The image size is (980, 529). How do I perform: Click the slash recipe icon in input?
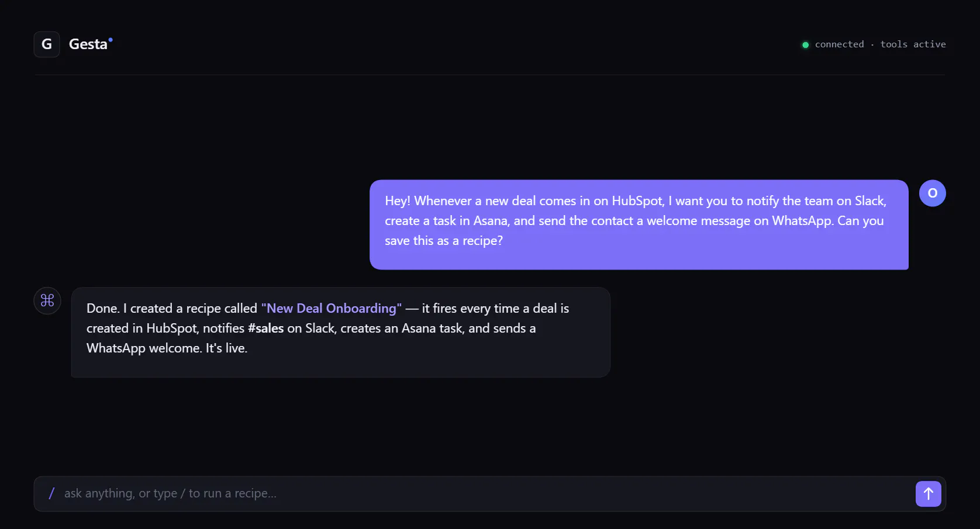point(51,493)
